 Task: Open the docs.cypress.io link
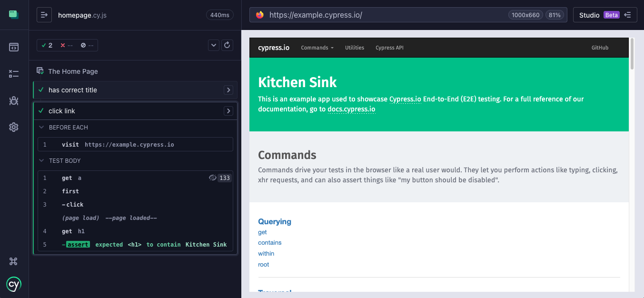tap(351, 109)
